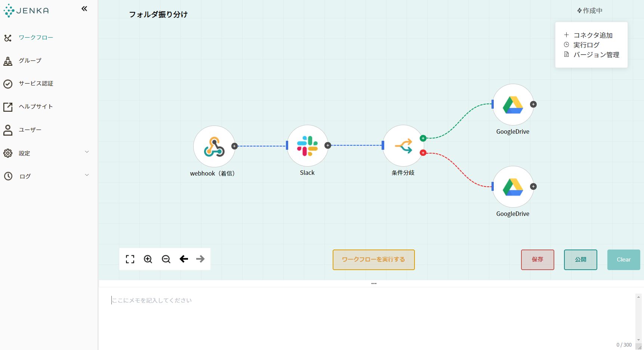644x350 pixels.
Task: Open the 条件分岐 branch node
Action: tap(403, 146)
